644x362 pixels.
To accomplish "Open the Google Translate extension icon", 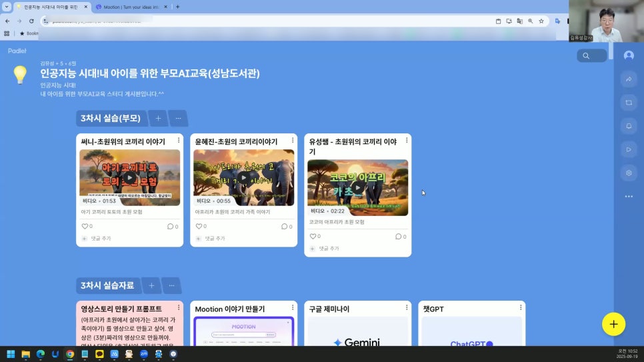I will click(x=557, y=21).
